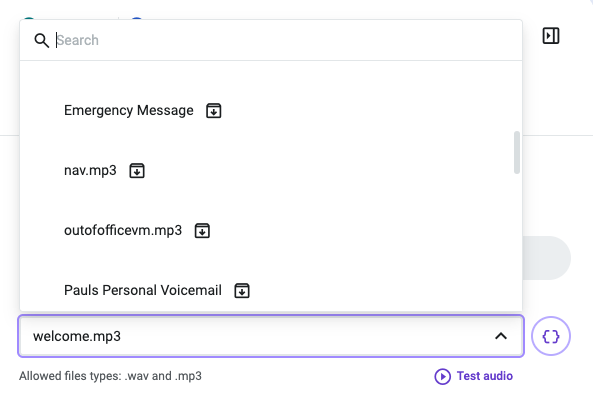Screen dimensions: 593x404
Task: Choose outofofficevm.mp3 from the dropdown list
Action: pyautogui.click(x=123, y=230)
